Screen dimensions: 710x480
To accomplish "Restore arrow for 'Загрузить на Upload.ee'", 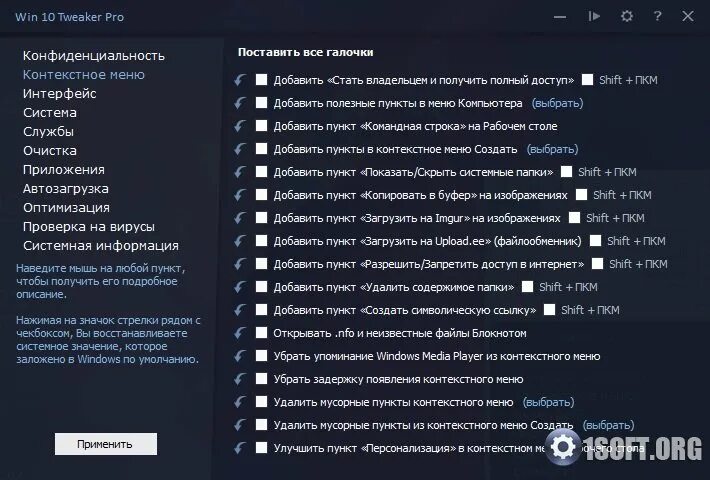I will point(240,241).
